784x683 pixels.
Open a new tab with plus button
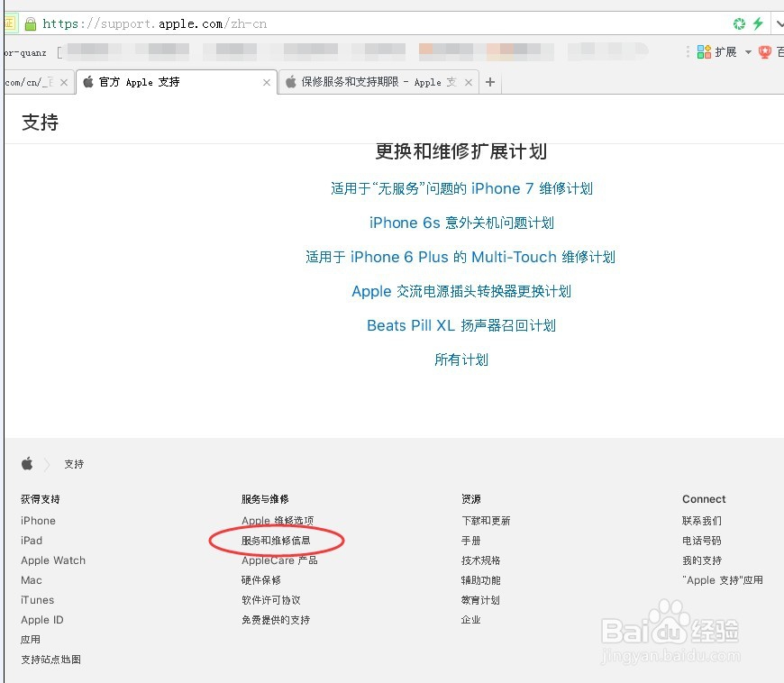(490, 82)
